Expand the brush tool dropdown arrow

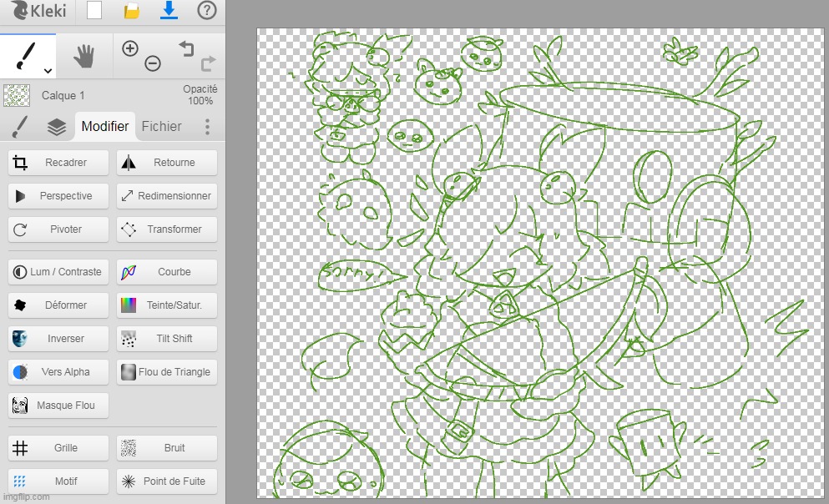48,71
